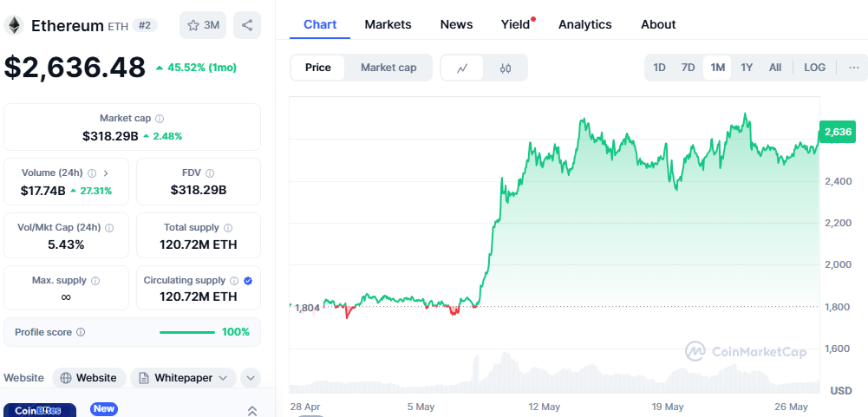Viewport: 868px width, 417px height.
Task: Select the Price chart mode
Action: coord(317,68)
